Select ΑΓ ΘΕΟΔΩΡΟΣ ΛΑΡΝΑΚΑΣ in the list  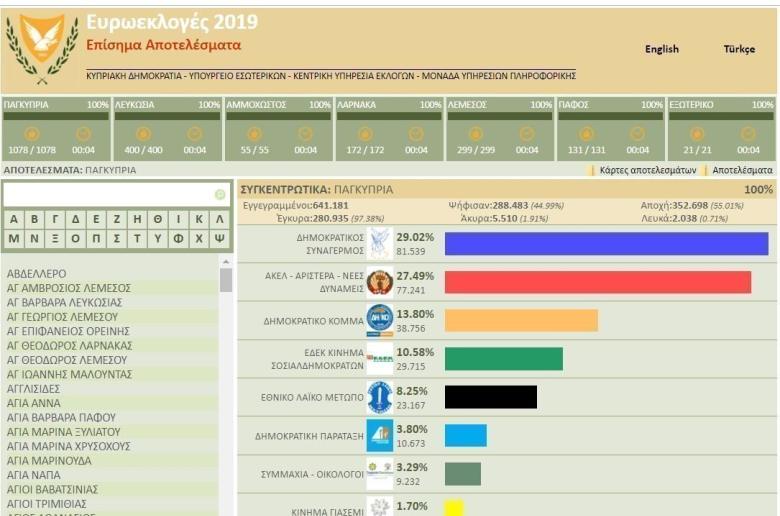(69, 346)
